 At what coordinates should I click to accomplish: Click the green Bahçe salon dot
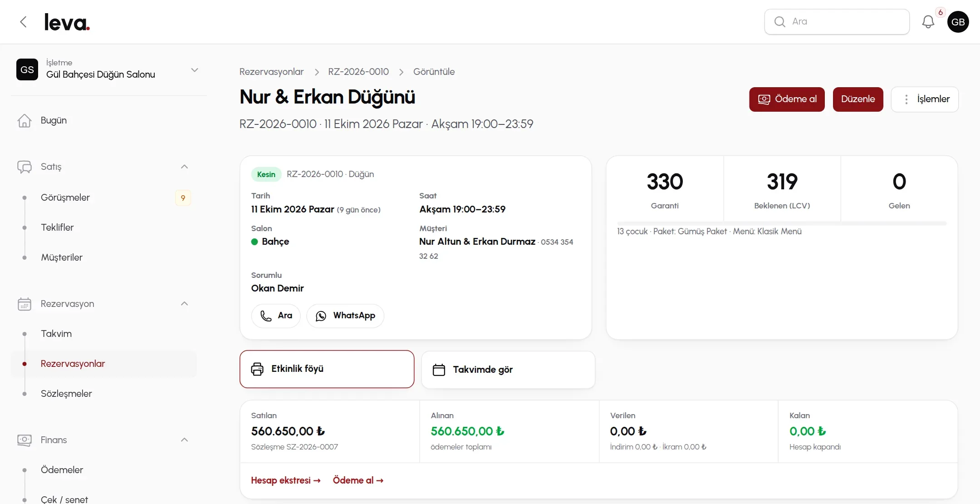pyautogui.click(x=255, y=242)
